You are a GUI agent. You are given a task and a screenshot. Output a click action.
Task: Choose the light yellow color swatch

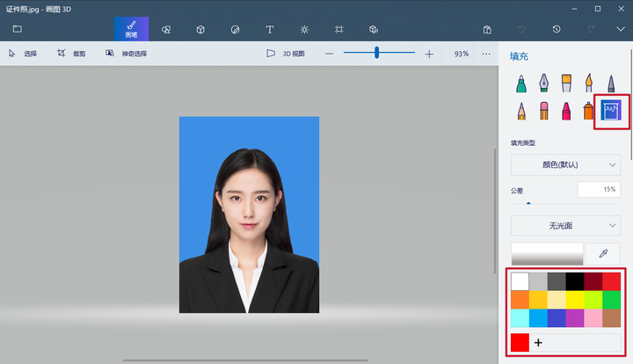[557, 300]
